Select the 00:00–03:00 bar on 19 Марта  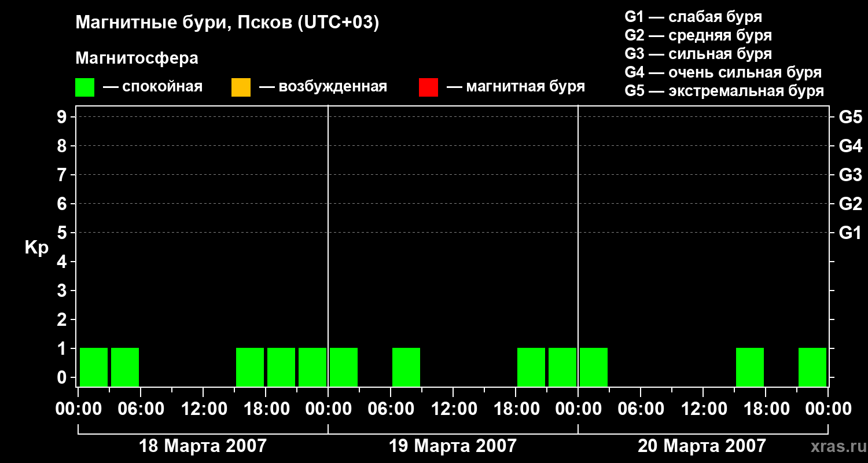[344, 367]
